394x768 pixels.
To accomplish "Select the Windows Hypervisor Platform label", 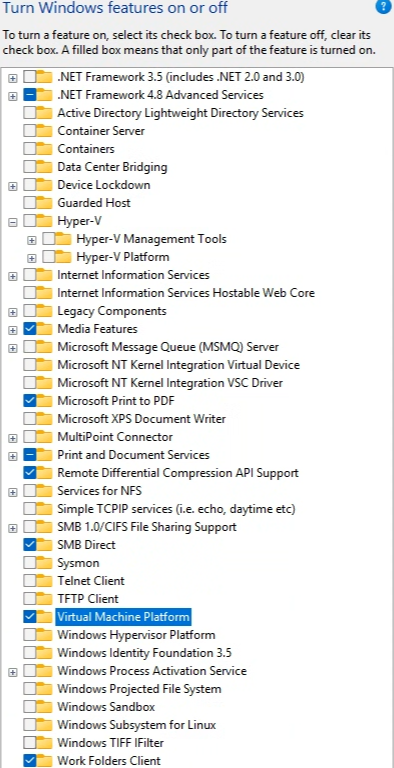I will [x=136, y=635].
